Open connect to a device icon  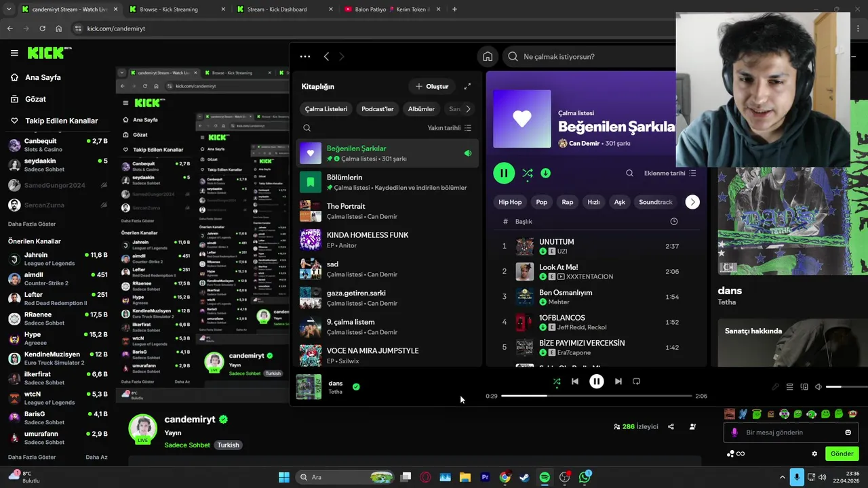[x=804, y=387]
